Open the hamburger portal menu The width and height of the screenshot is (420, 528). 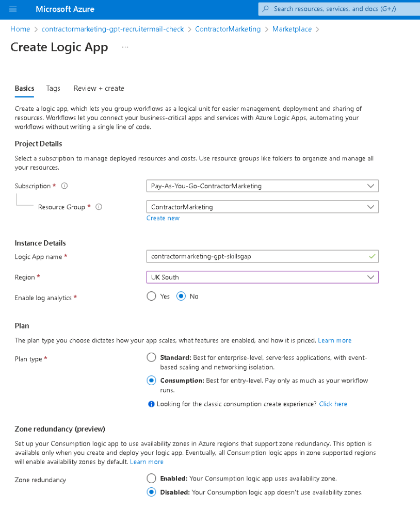click(x=13, y=9)
